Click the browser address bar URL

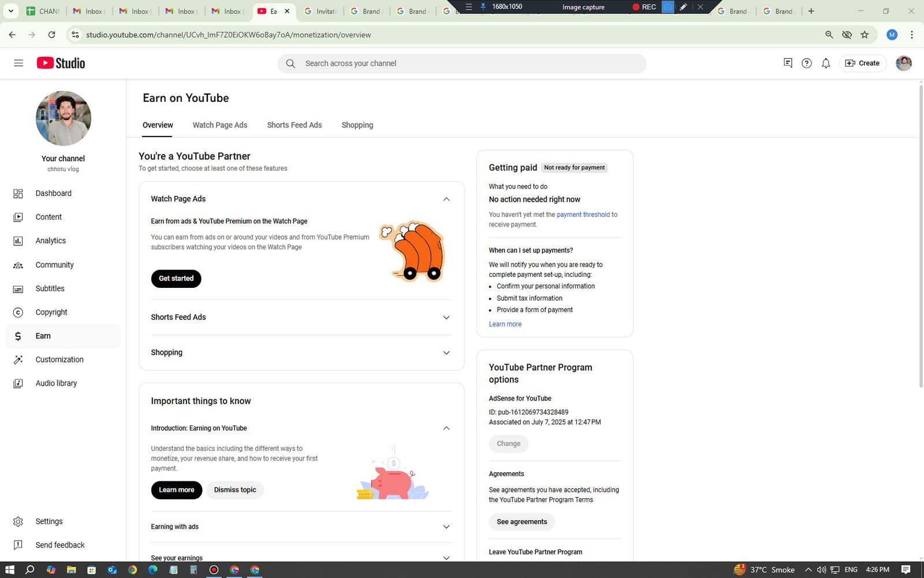coord(229,35)
